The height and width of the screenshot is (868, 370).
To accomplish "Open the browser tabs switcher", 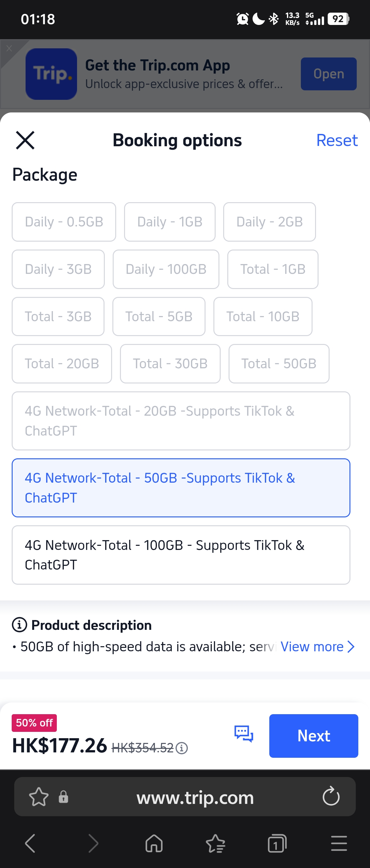I will tap(277, 843).
